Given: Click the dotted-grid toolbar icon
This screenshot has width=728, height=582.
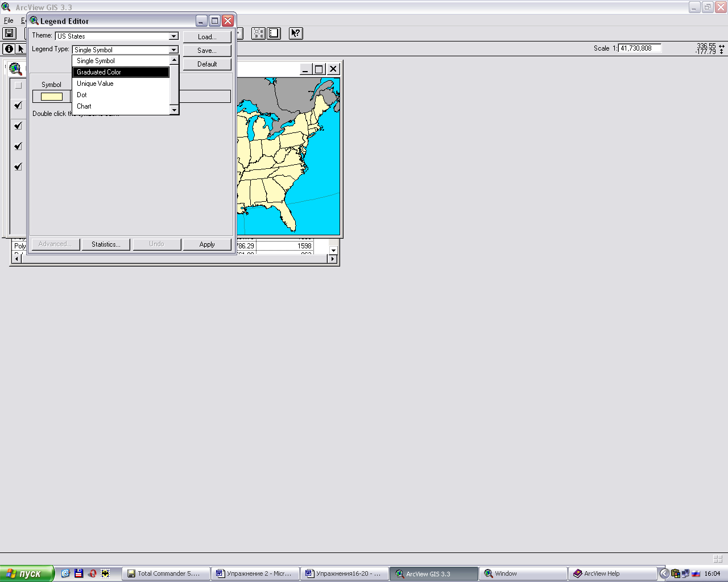Looking at the screenshot, I should coord(258,34).
